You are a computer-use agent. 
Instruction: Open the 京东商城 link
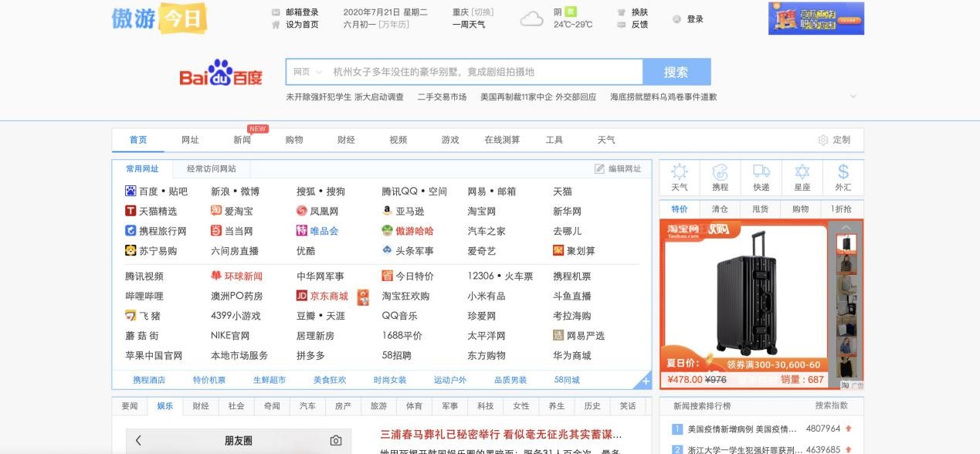click(329, 296)
